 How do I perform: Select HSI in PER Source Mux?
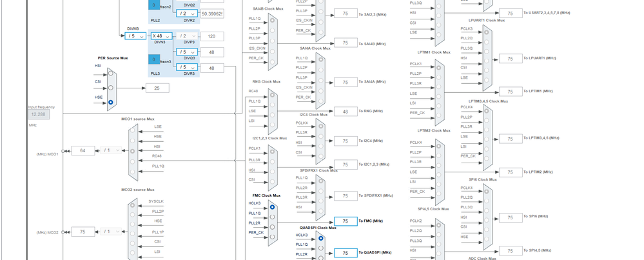click(x=110, y=73)
